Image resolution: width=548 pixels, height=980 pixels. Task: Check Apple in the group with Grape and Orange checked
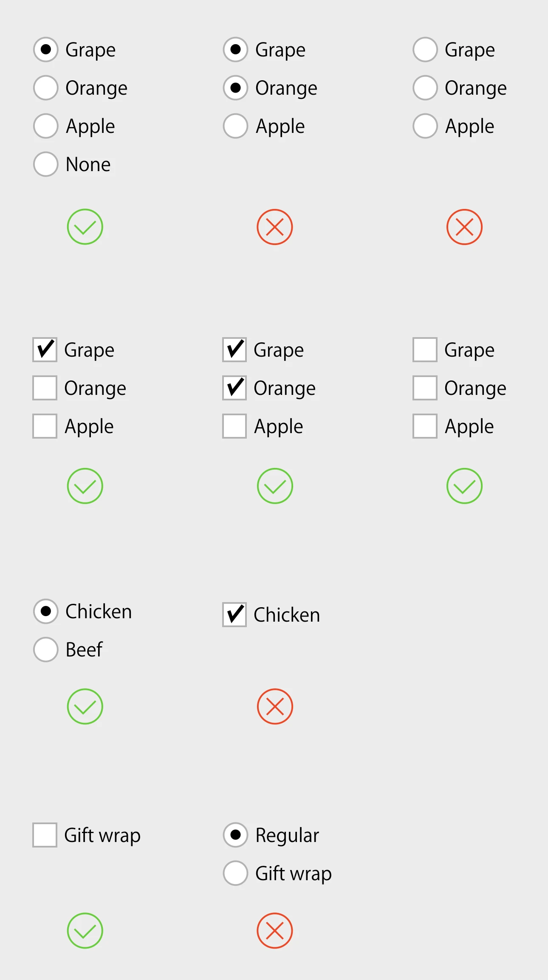tap(234, 426)
